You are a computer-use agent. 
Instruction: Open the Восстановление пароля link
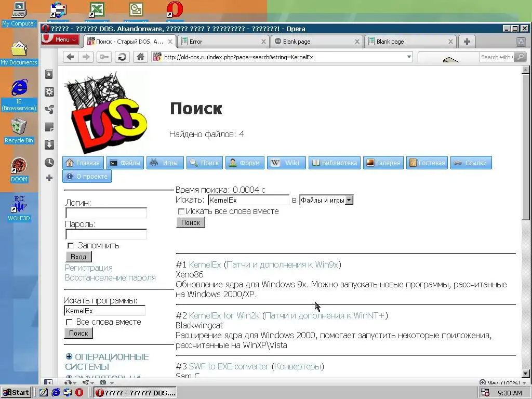pos(110,277)
